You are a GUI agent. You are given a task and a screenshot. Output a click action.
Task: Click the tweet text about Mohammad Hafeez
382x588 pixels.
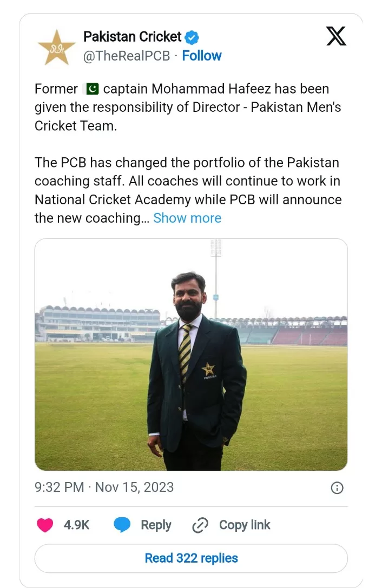point(188,107)
